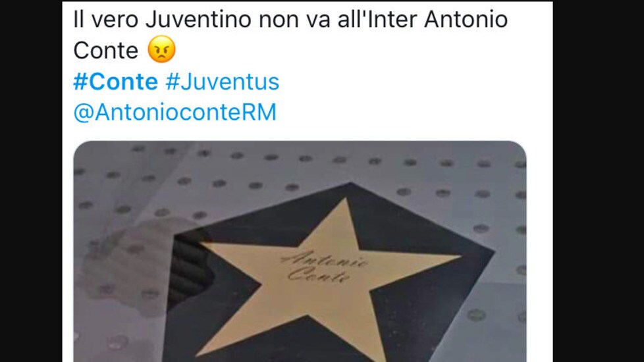Click the black margin left of tweet
Viewport: 644px width, 362px height.
coord(31,181)
